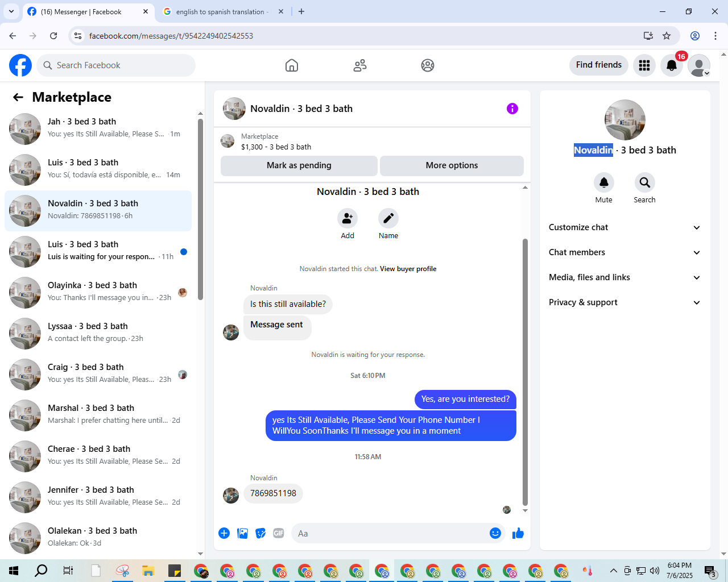
Task: Click the Search Facebook field
Action: tap(116, 65)
